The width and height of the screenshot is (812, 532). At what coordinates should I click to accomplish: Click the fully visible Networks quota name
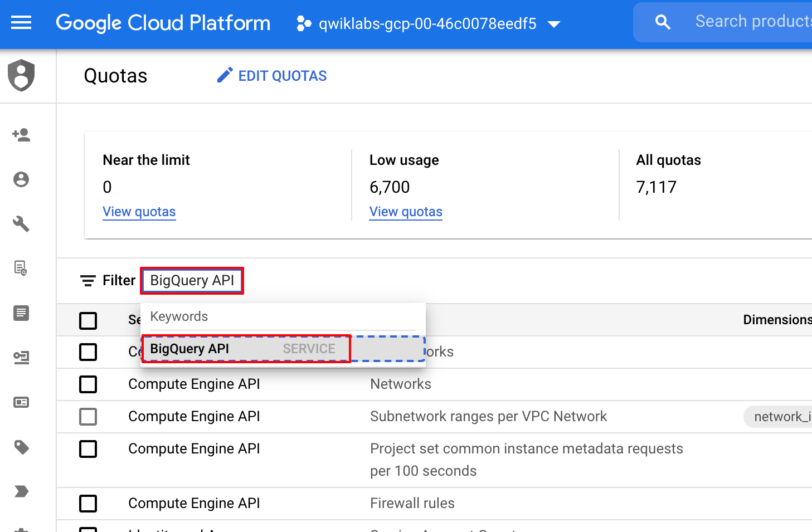[401, 384]
